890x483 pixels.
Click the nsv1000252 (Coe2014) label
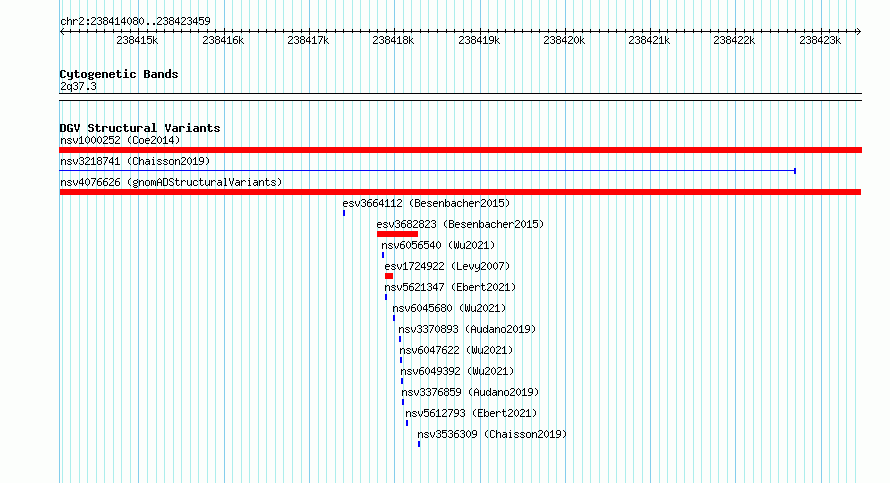[120, 140]
